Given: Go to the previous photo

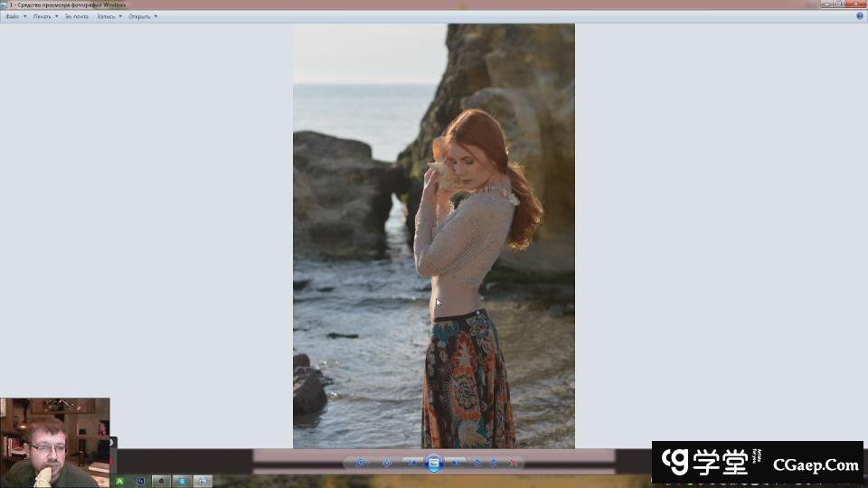Looking at the screenshot, I should point(411,463).
